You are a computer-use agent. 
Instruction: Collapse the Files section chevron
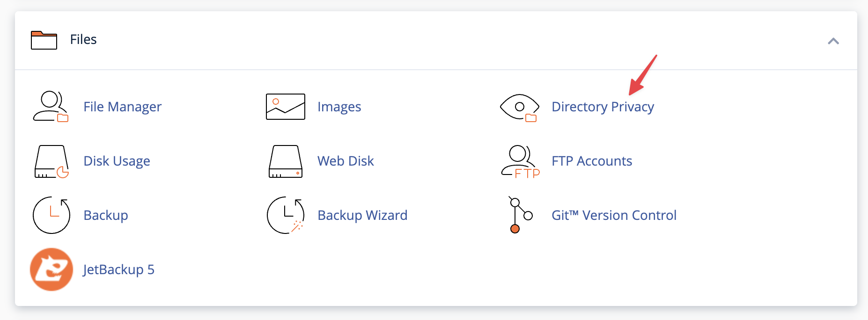point(833,41)
